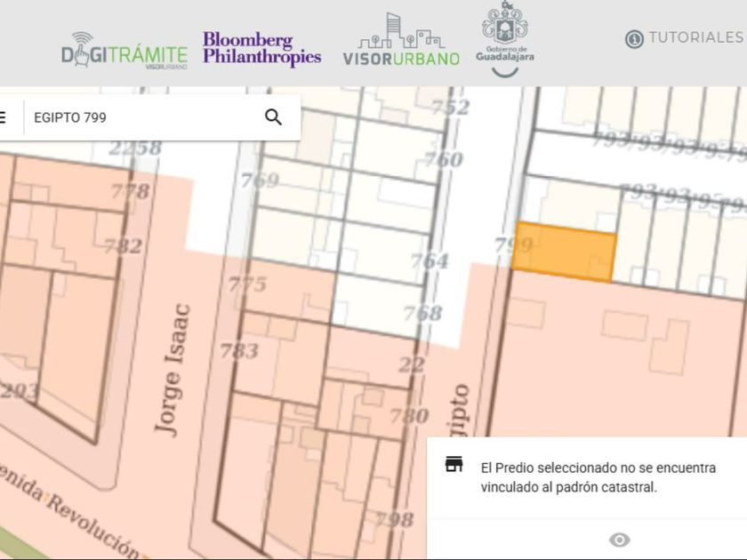
Task: Click the Bloomberg Philanthropies logo
Action: point(262,48)
